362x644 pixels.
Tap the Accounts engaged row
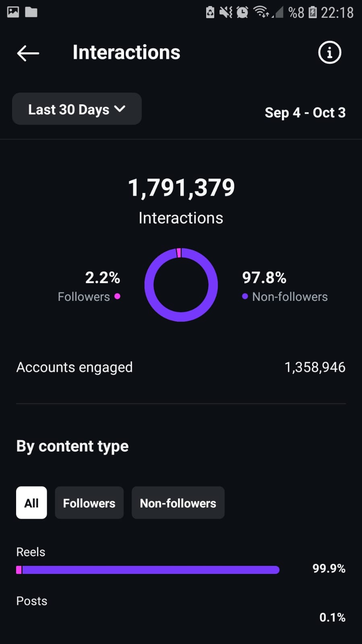[x=181, y=367]
